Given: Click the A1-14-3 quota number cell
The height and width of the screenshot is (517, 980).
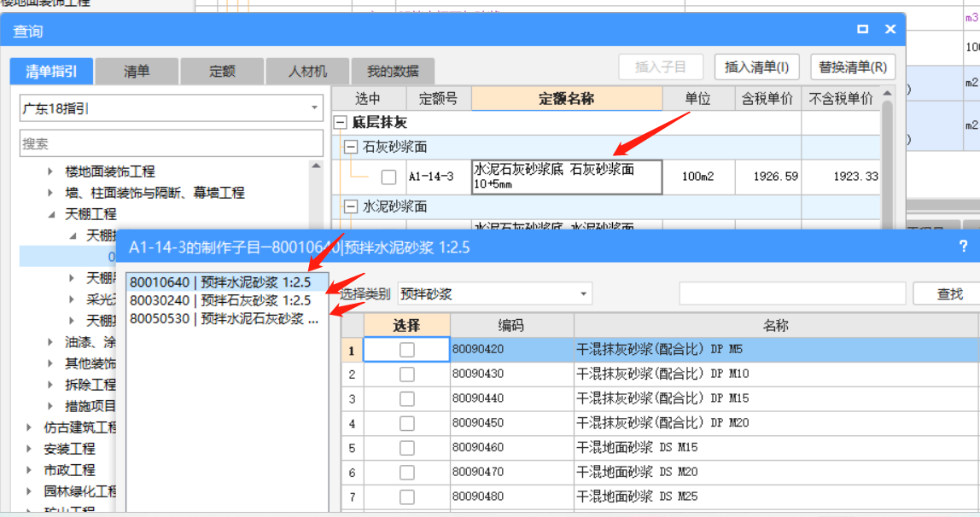Looking at the screenshot, I should click(438, 177).
